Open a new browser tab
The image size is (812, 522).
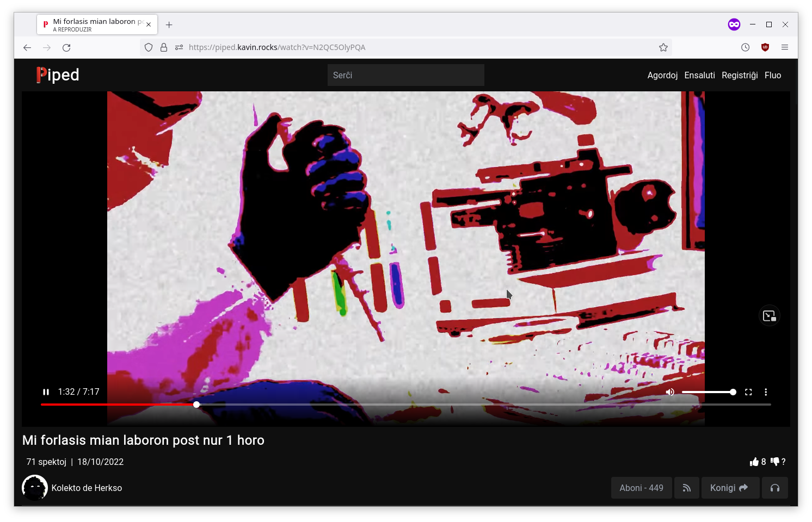[x=169, y=25]
